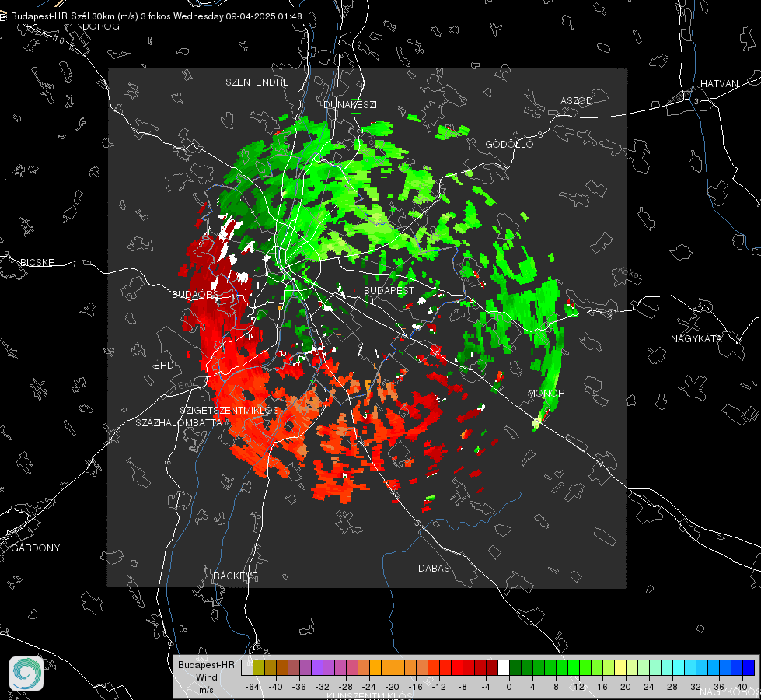Click the ASZOD map label

(x=577, y=100)
